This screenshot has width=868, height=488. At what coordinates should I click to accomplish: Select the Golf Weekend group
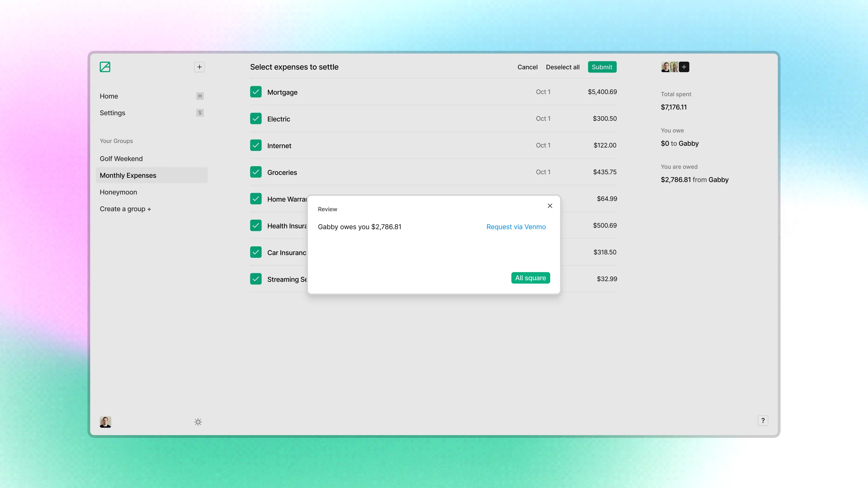[121, 159]
